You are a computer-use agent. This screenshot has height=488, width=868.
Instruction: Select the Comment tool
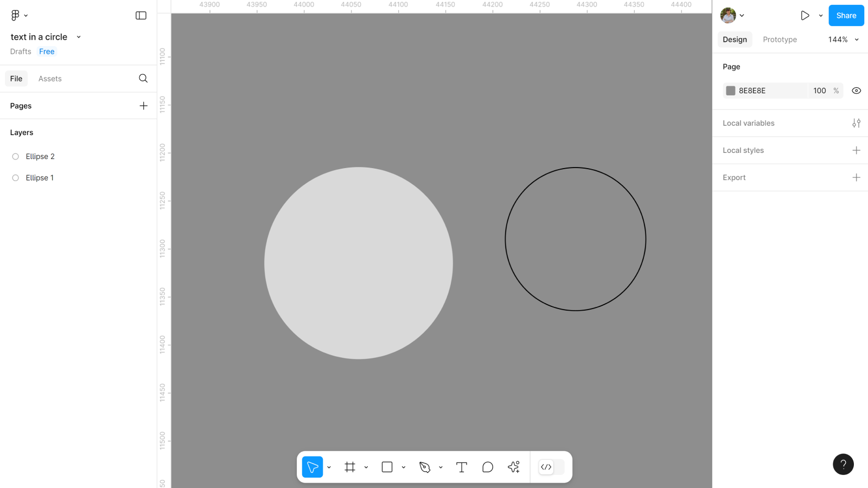(x=488, y=467)
